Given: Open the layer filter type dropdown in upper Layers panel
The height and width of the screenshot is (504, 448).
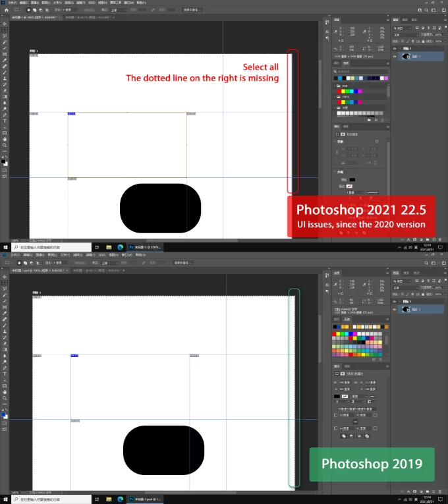Looking at the screenshot, I should click(403, 28).
